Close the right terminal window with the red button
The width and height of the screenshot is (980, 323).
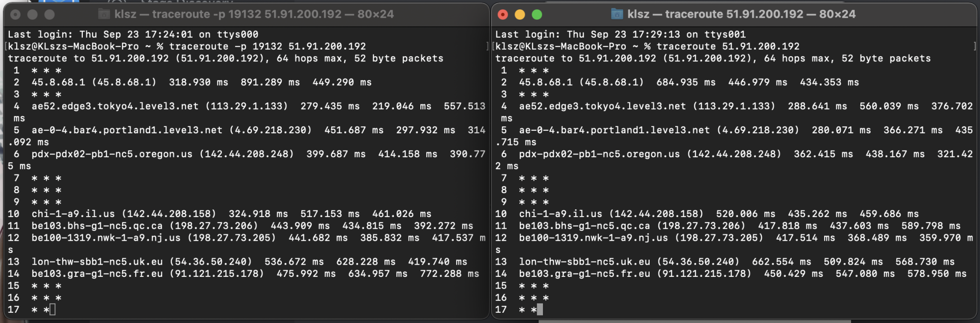(x=503, y=15)
